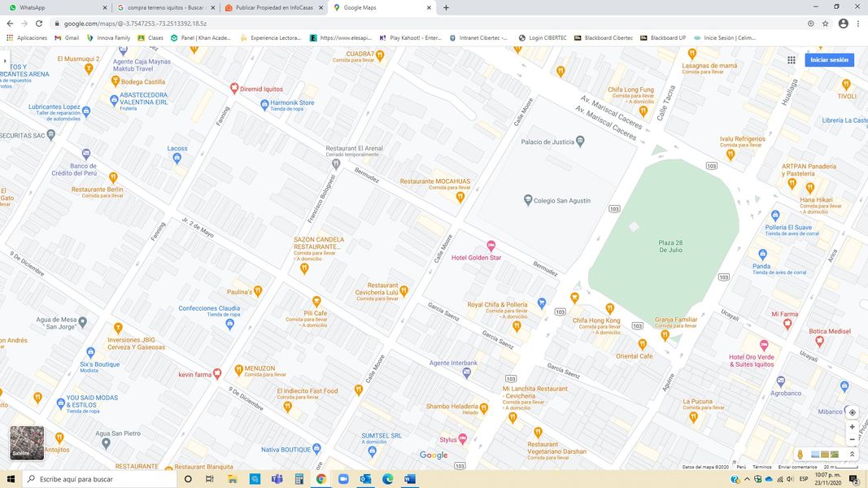The height and width of the screenshot is (488, 868).
Task: Switch to Satélite map view thumbnail
Action: tap(27, 442)
